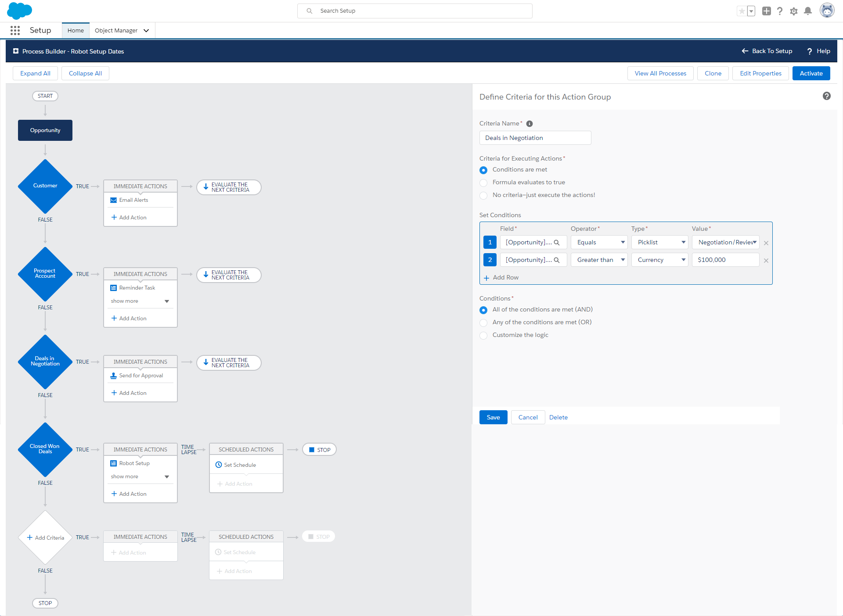Open the setup gear icon menu

coord(793,11)
